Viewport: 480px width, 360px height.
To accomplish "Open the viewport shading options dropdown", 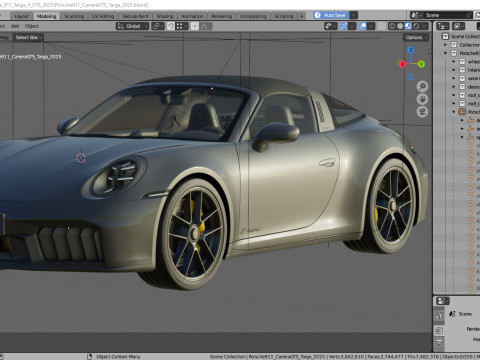I will pos(424,26).
